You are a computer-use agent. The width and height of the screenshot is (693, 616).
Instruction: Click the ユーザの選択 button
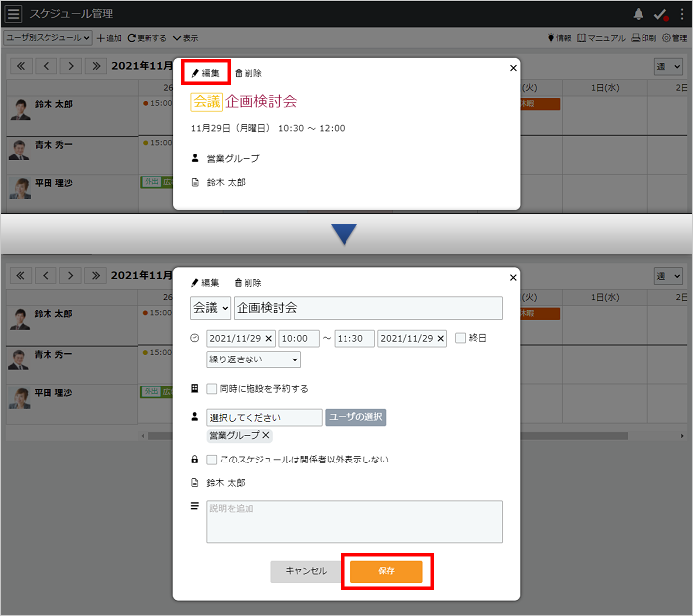click(355, 417)
